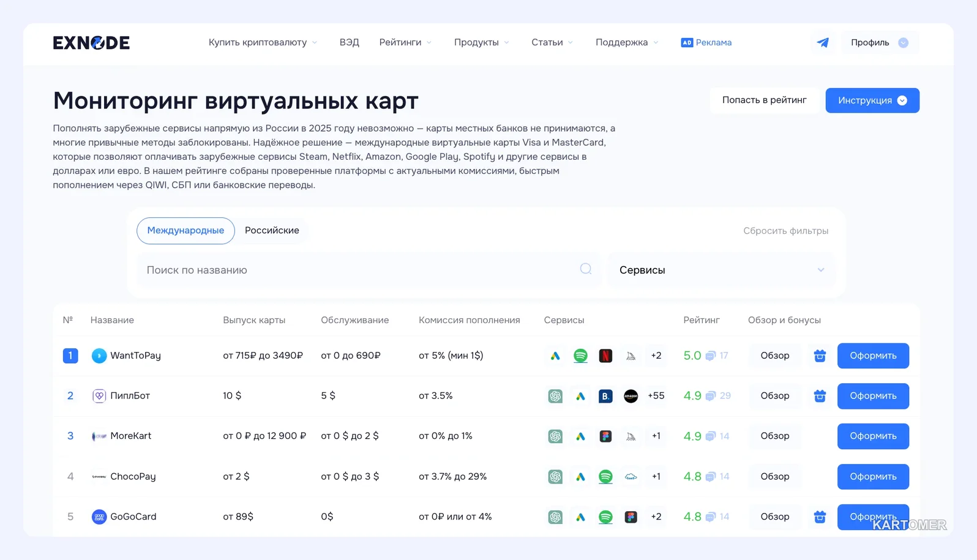Open the Сервисы dropdown filter
The image size is (977, 560).
coord(722,270)
